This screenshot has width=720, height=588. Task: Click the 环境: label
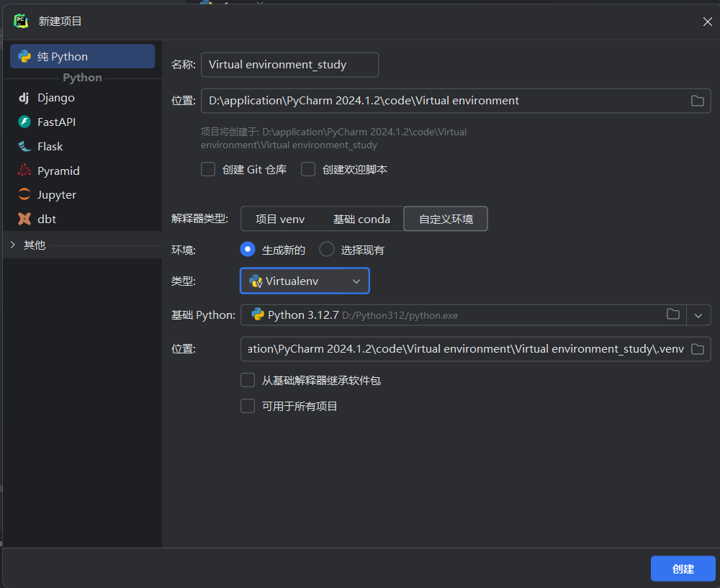tap(183, 250)
